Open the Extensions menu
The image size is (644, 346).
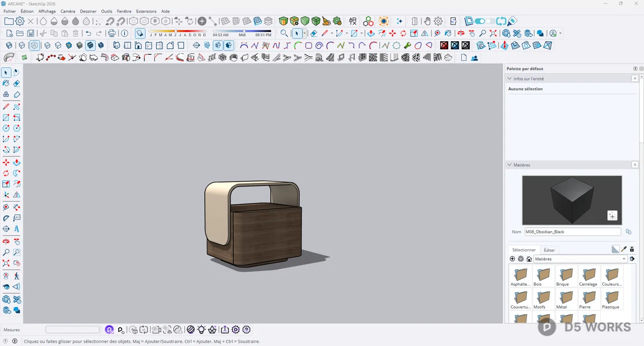coord(146,11)
